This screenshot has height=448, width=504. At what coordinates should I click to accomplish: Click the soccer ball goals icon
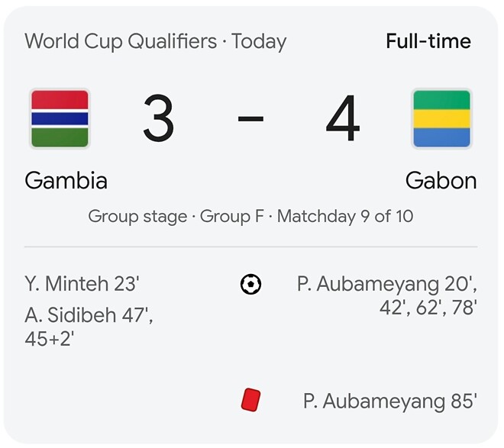(x=250, y=285)
